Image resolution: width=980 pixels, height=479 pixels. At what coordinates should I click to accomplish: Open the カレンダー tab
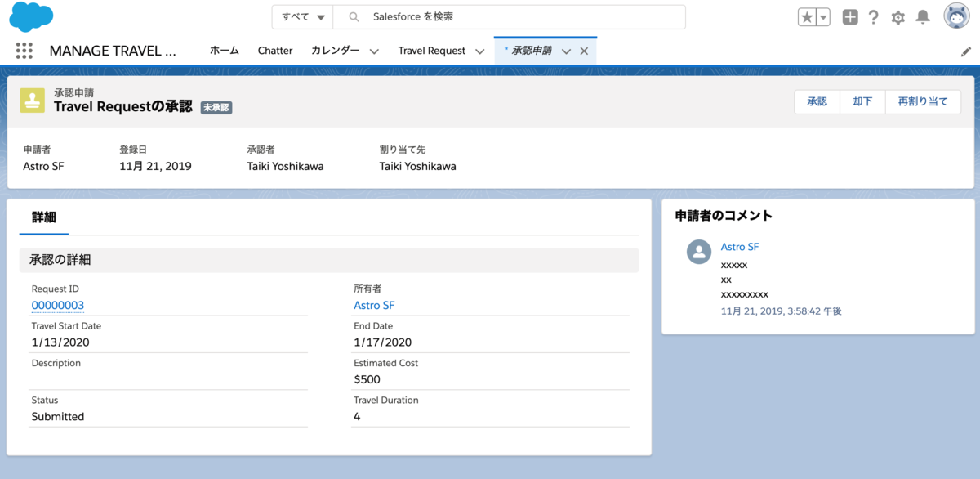336,51
